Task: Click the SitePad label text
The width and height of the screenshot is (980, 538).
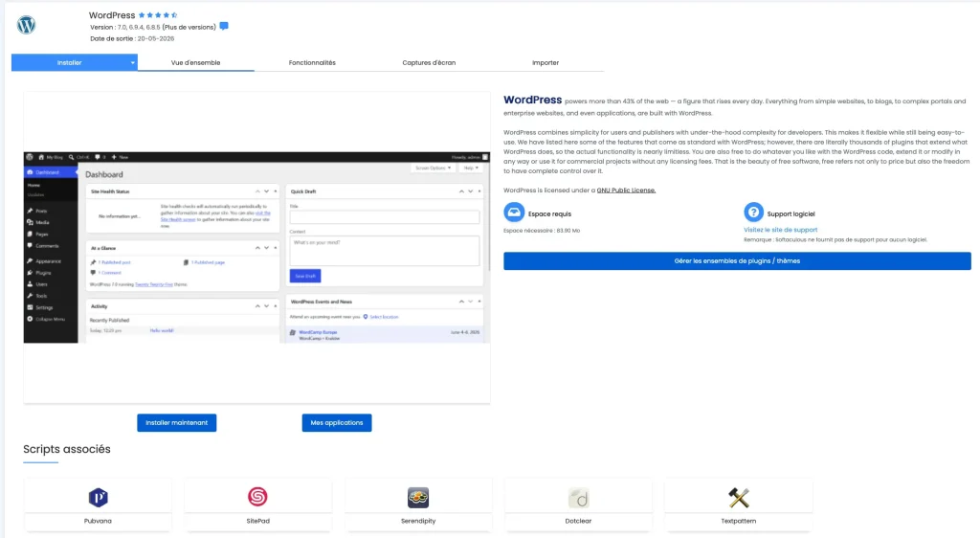Action: [x=257, y=521]
